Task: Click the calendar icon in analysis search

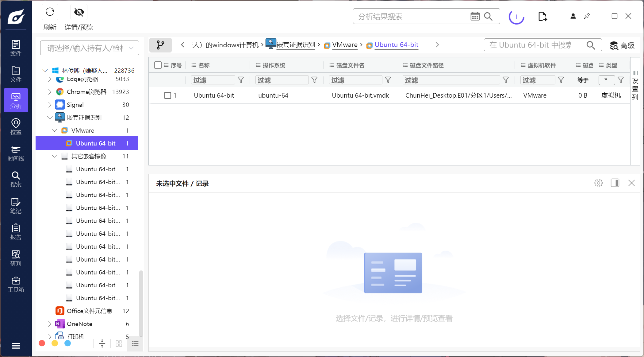Action: pyautogui.click(x=475, y=17)
